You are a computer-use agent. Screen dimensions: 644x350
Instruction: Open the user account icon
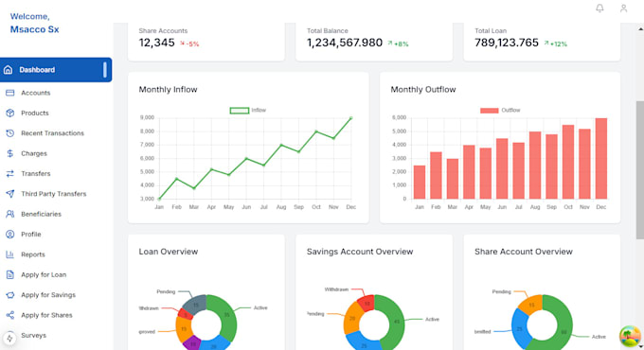point(623,9)
